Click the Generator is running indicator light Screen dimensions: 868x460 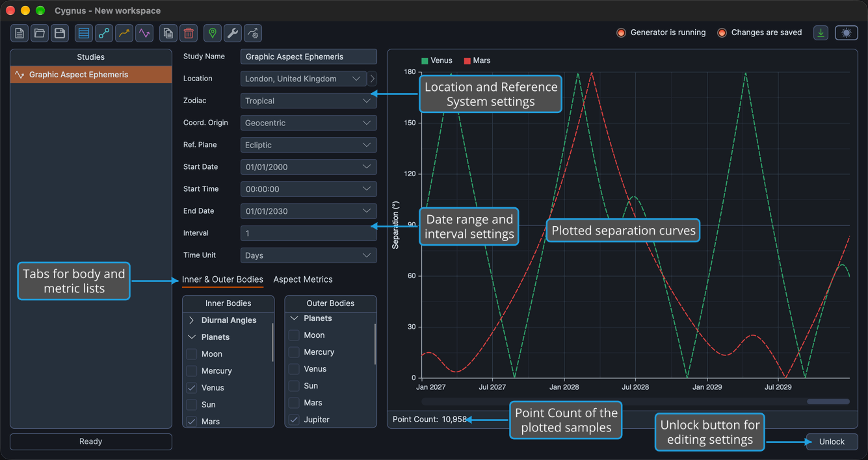coord(621,32)
